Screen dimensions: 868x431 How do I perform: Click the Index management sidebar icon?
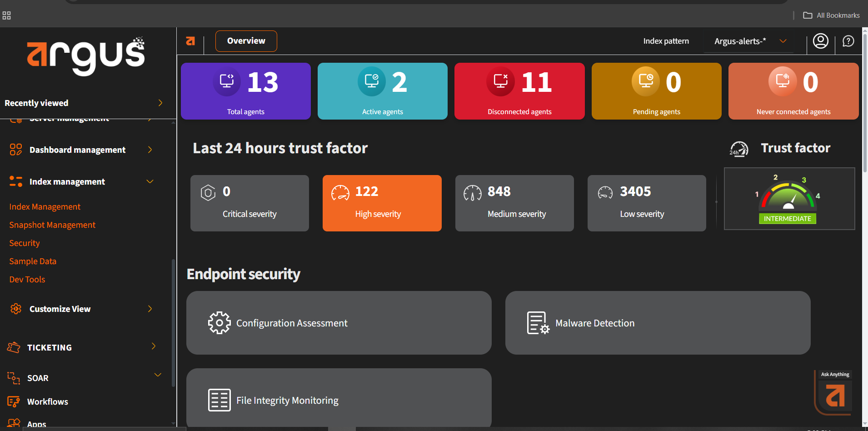(x=16, y=181)
